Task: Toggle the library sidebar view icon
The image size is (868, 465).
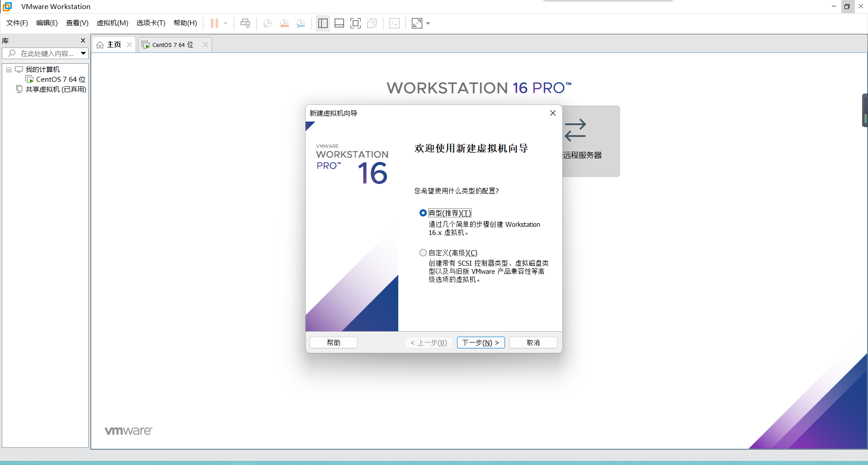Action: pyautogui.click(x=323, y=23)
